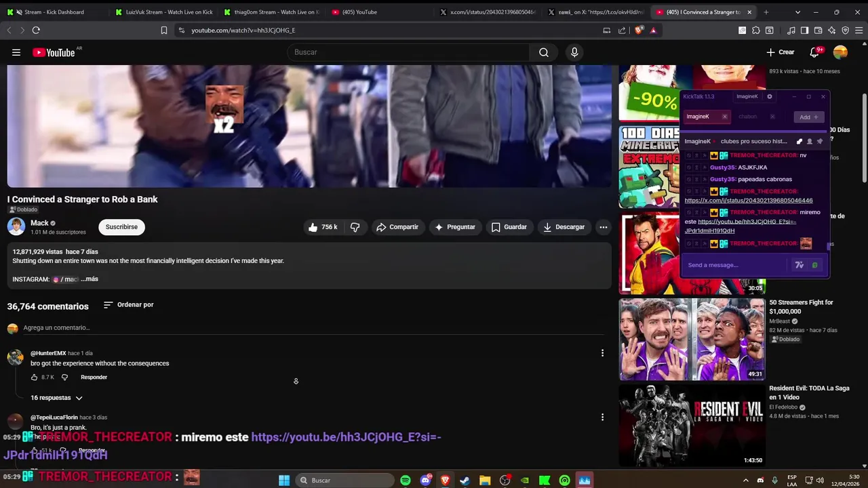
Task: Open the YouTube hamburger guide menu
Action: (x=16, y=52)
